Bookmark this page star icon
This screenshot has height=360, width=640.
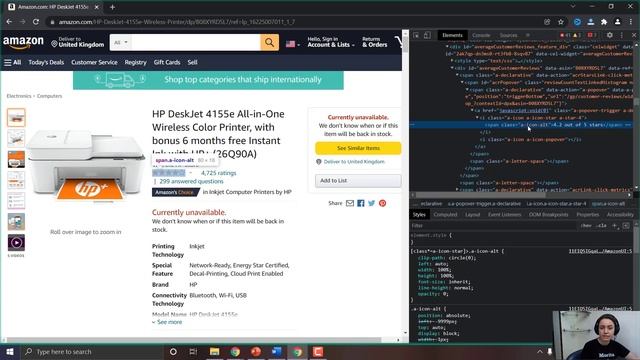561,22
